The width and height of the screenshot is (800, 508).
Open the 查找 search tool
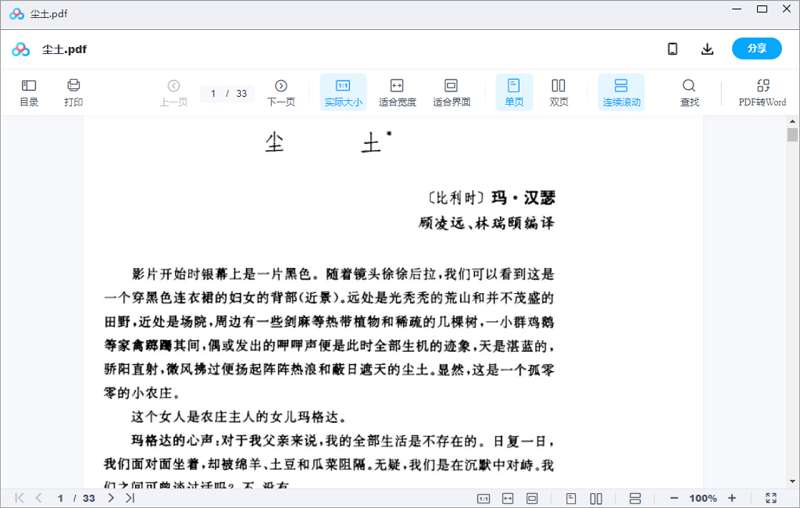pyautogui.click(x=689, y=92)
